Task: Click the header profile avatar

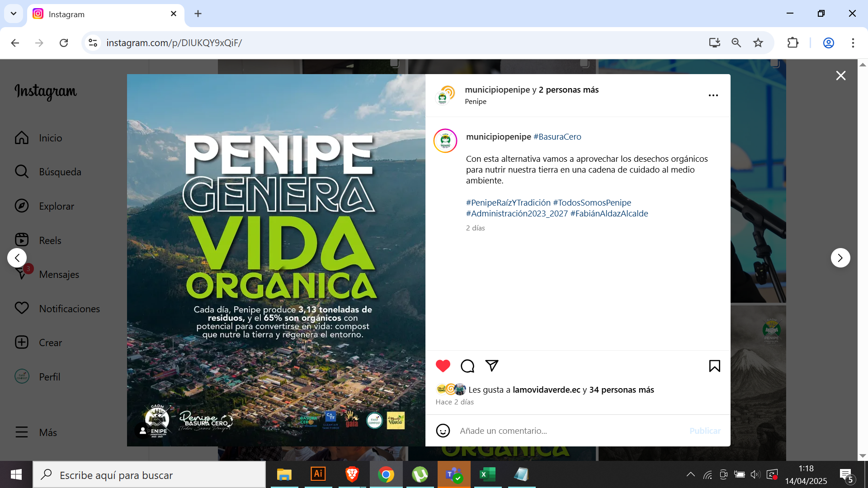Action: pos(444,95)
